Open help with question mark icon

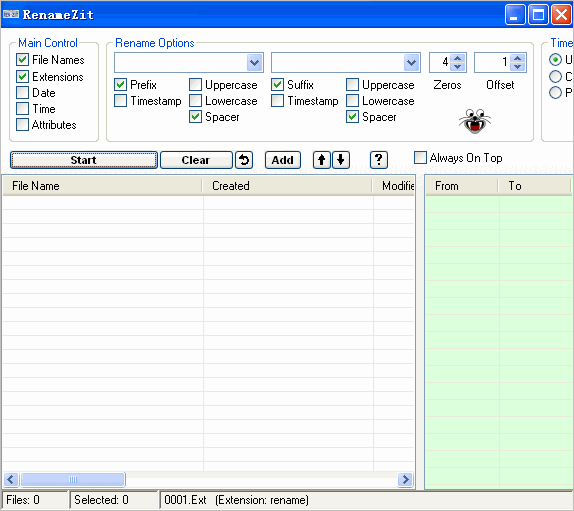(379, 160)
